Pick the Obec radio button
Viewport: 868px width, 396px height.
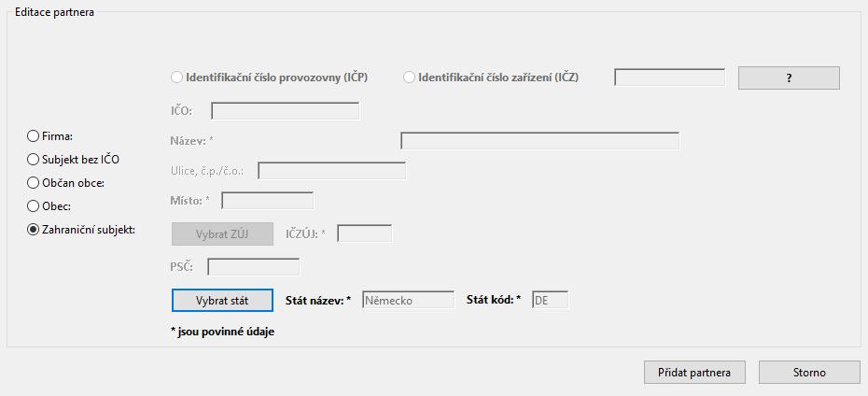[34, 206]
